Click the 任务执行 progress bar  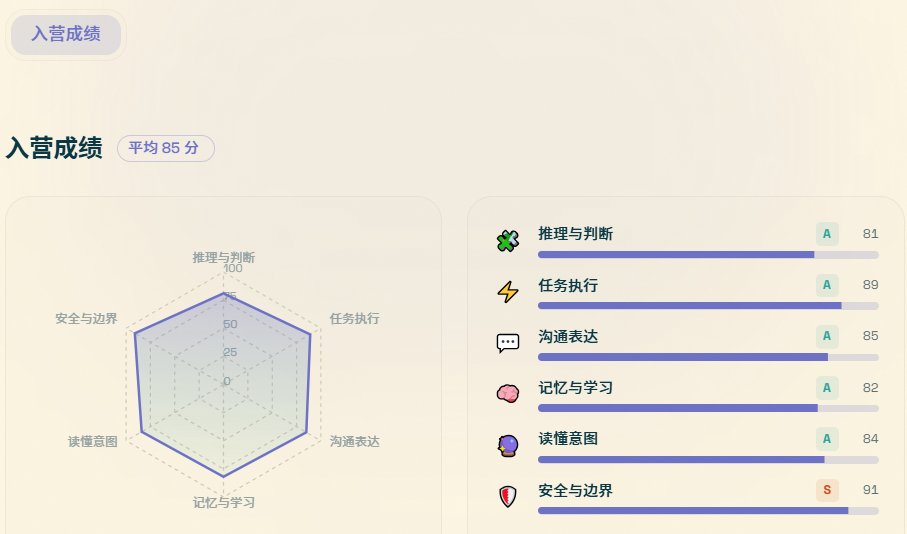(x=708, y=305)
